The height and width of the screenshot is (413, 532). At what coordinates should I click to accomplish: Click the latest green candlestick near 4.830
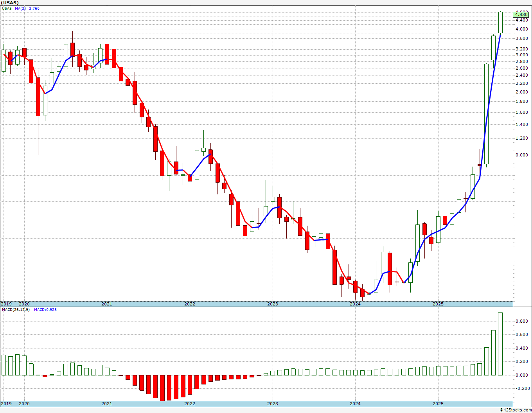coord(500,22)
